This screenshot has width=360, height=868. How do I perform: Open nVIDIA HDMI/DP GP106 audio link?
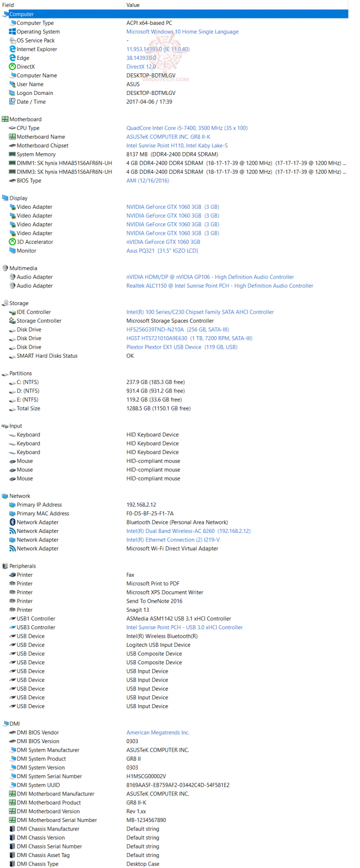tap(210, 277)
